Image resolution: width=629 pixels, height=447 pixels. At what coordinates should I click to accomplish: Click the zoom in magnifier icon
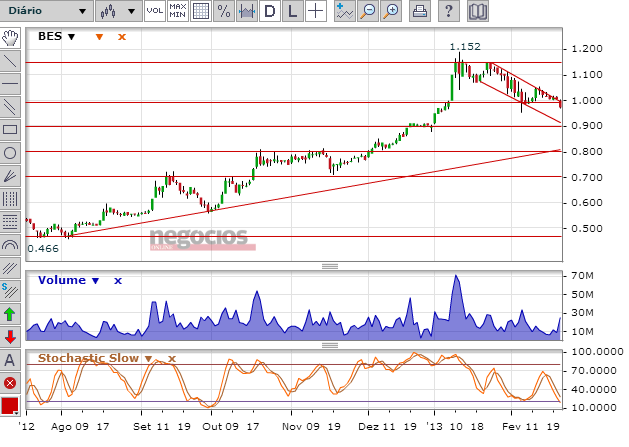(x=391, y=11)
